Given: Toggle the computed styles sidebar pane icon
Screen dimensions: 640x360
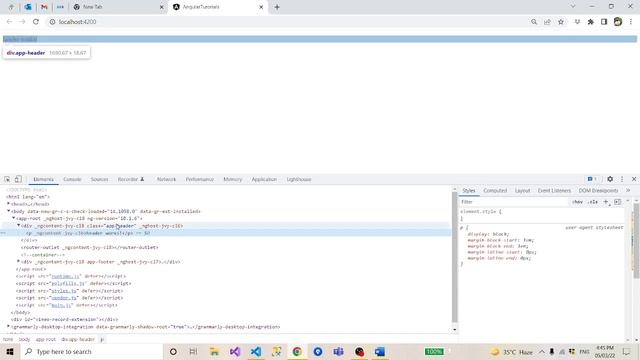Looking at the screenshot, I should click(x=618, y=202).
